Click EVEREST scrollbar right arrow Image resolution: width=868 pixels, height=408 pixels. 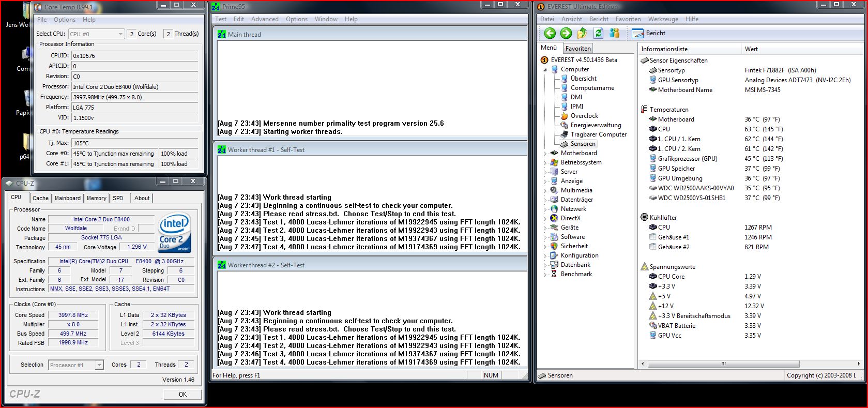(859, 364)
